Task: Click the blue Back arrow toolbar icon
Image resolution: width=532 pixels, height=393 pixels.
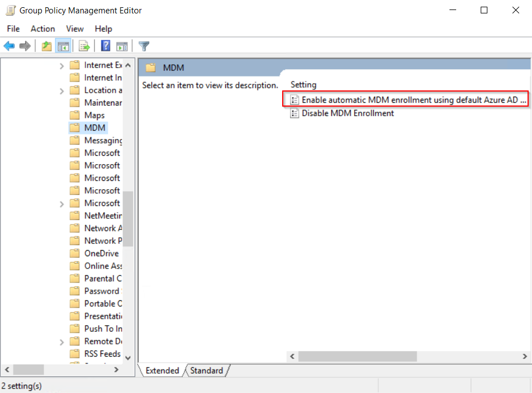Action: pos(9,46)
